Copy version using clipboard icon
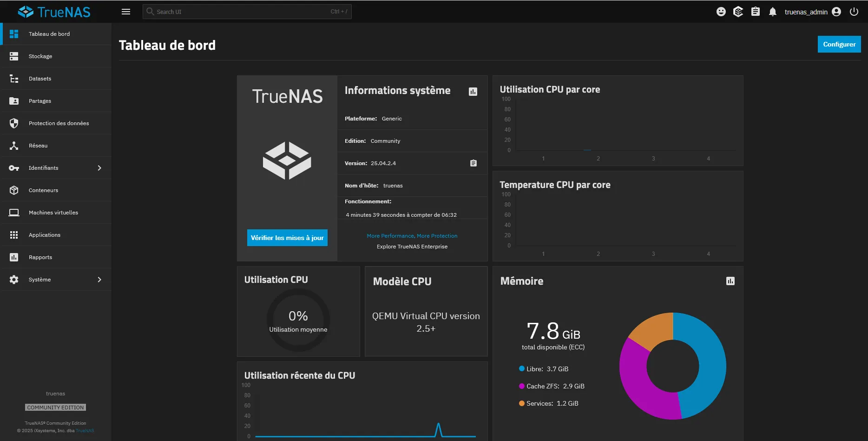The width and height of the screenshot is (868, 441). pos(473,163)
